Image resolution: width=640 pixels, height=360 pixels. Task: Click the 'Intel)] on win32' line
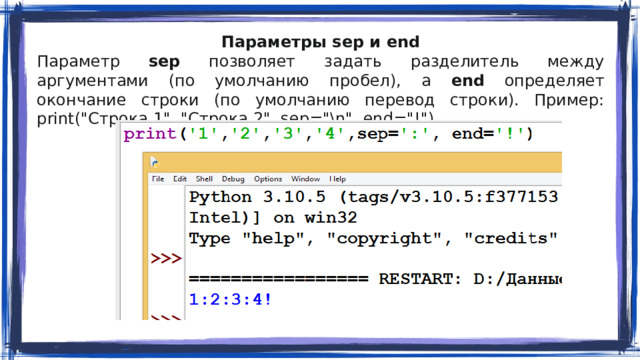tap(273, 218)
